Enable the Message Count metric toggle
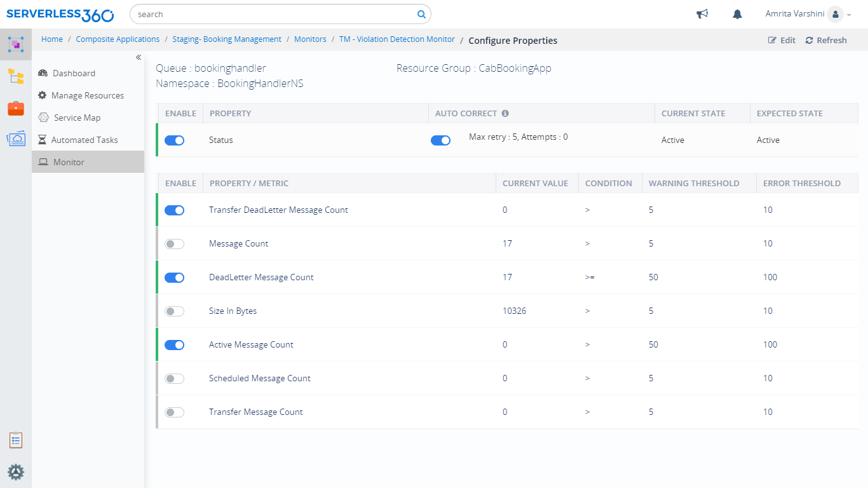The width and height of the screenshot is (868, 488). click(174, 243)
